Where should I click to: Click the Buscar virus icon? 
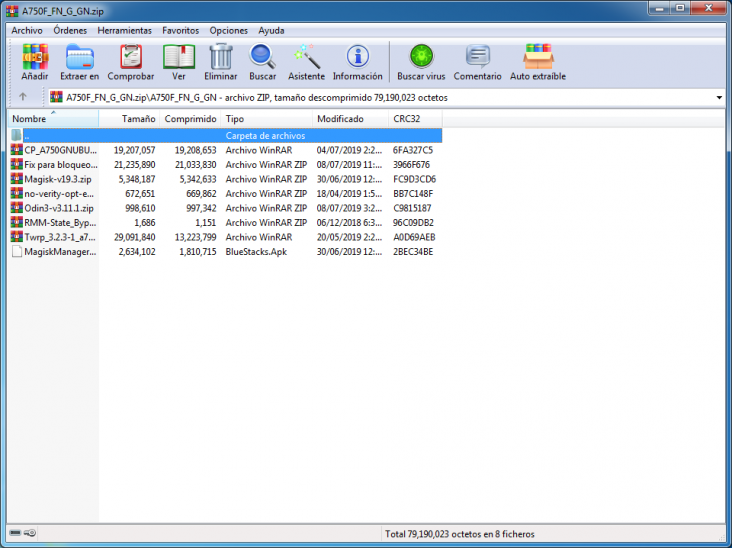coord(422,56)
